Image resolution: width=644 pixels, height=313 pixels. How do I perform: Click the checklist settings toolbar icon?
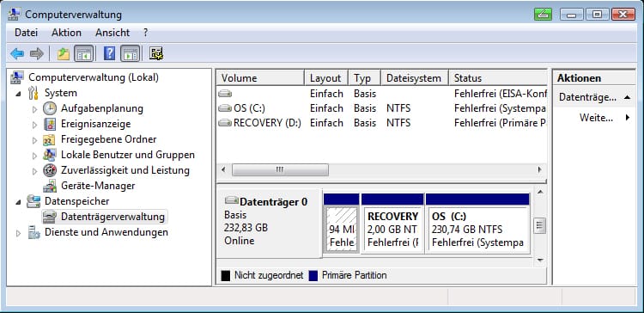pos(156,53)
